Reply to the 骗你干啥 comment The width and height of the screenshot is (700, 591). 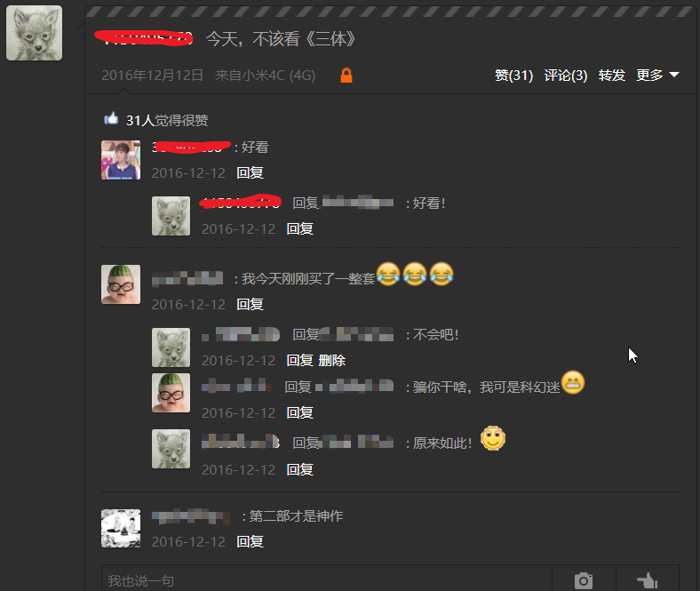pyautogui.click(x=300, y=412)
